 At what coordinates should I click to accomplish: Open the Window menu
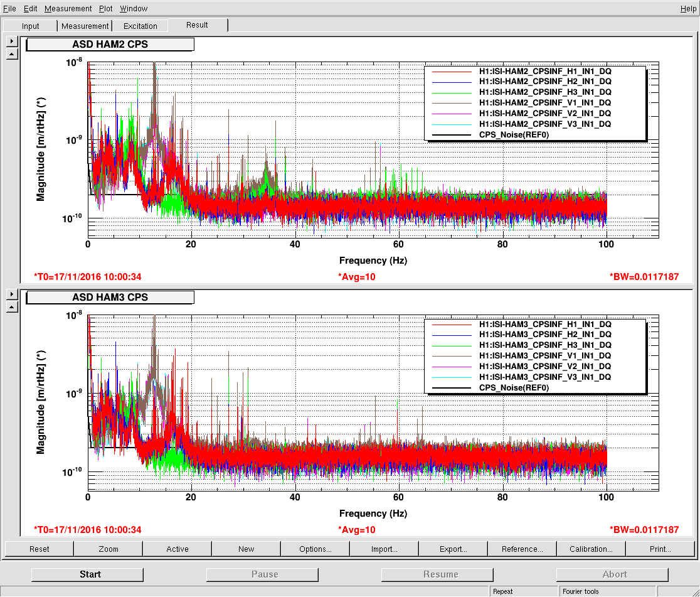tap(134, 9)
